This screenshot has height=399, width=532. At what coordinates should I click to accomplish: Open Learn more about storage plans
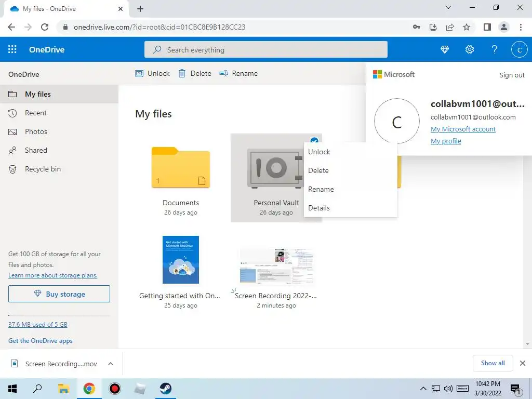coord(53,275)
